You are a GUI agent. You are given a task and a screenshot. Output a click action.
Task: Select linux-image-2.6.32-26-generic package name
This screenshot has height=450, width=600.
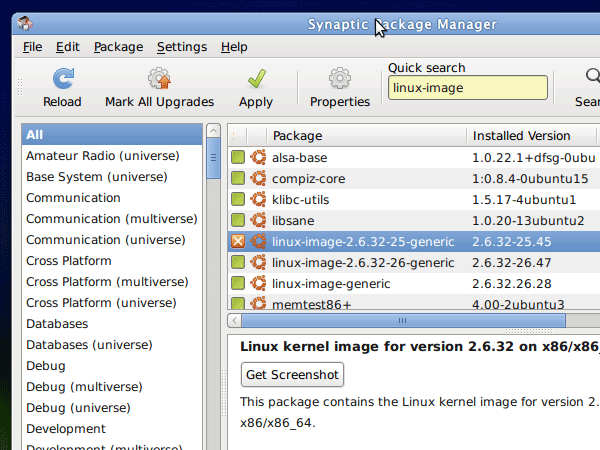363,263
